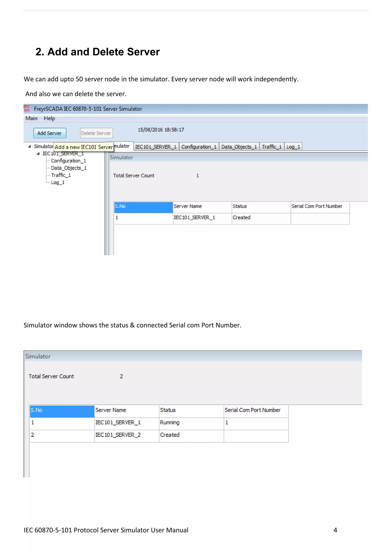Image resolution: width=392 pixels, height=555 pixels.
Task: Click the Total Server Count value 2
Action: (121, 376)
